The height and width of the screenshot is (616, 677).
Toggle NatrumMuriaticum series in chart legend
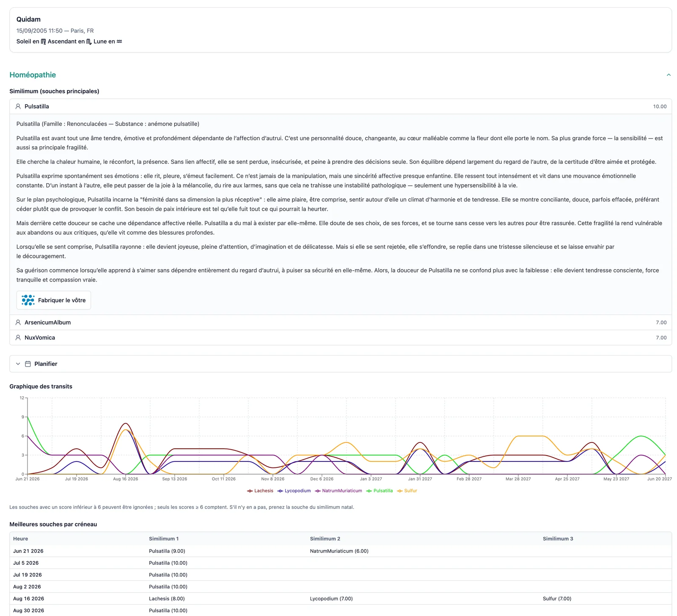[x=338, y=491]
